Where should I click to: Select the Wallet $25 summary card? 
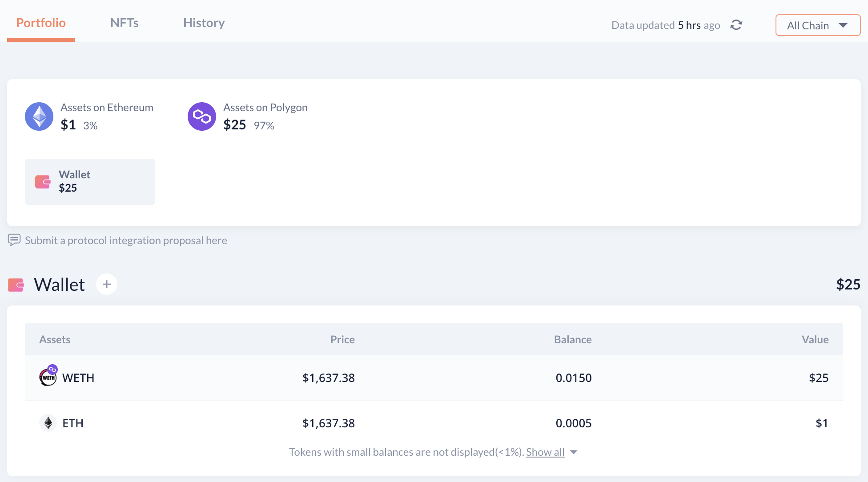(90, 182)
